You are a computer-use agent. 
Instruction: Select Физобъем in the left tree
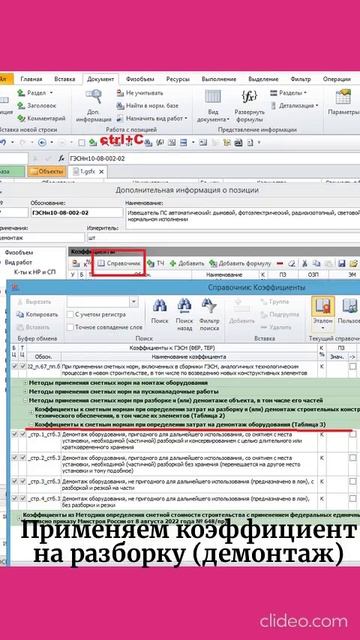tap(19, 253)
